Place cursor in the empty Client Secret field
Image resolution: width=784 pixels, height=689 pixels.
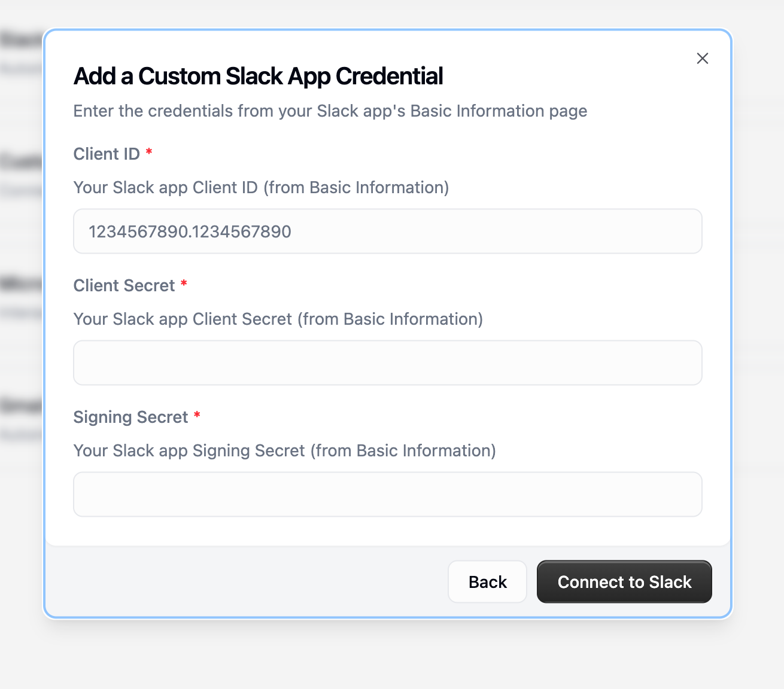(388, 362)
